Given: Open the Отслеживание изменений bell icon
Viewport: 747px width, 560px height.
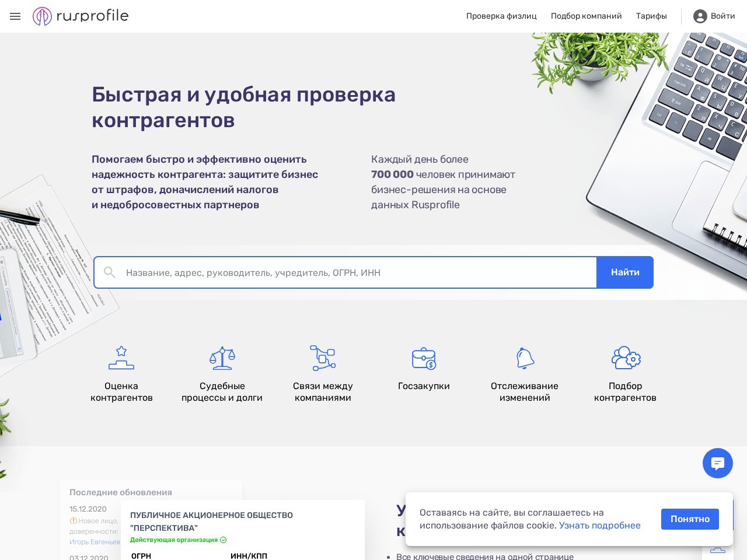Looking at the screenshot, I should pos(525,358).
